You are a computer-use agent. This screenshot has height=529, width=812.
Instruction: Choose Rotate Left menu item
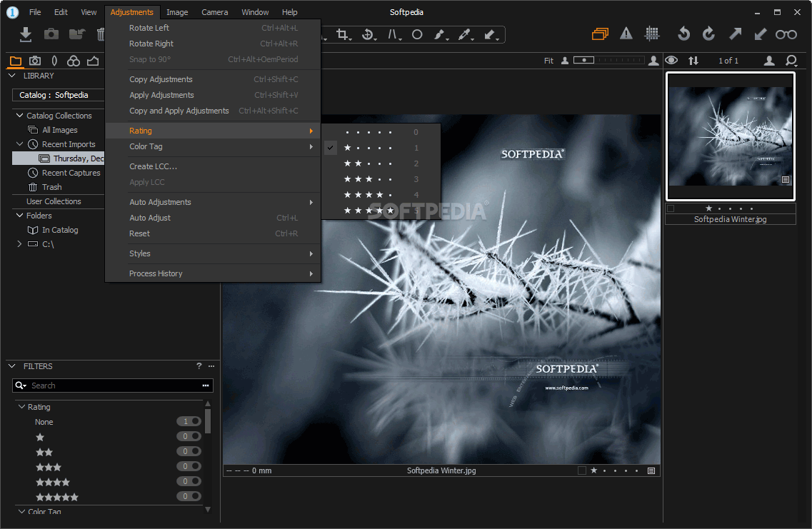pos(213,28)
